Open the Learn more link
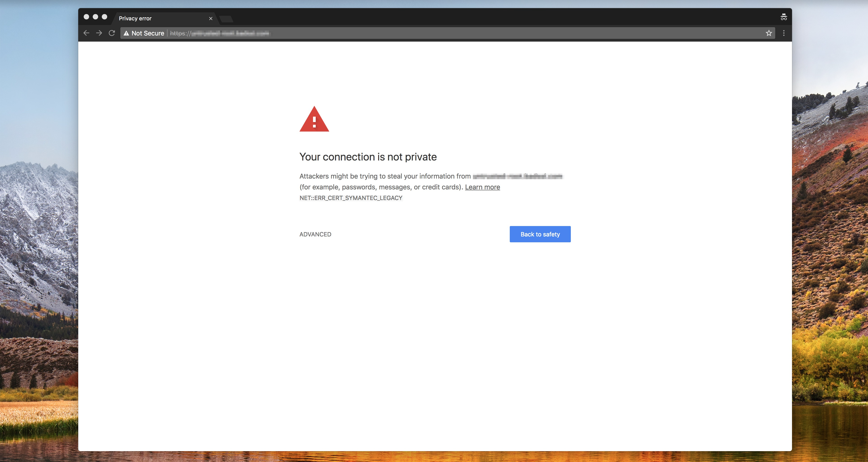This screenshot has height=462, width=868. [482, 187]
